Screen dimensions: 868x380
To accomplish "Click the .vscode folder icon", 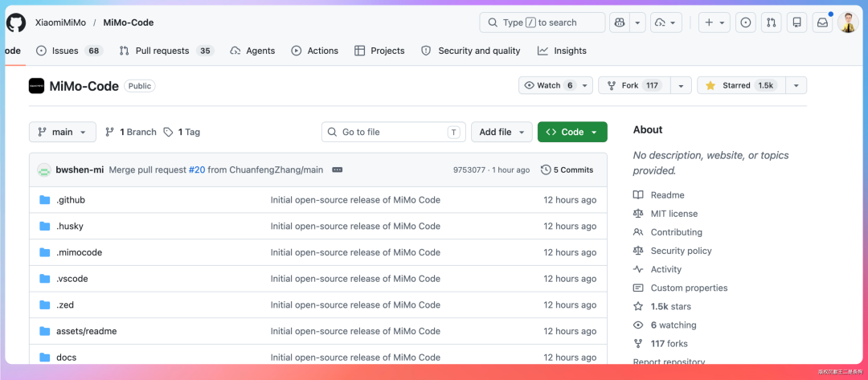I will [x=45, y=279].
